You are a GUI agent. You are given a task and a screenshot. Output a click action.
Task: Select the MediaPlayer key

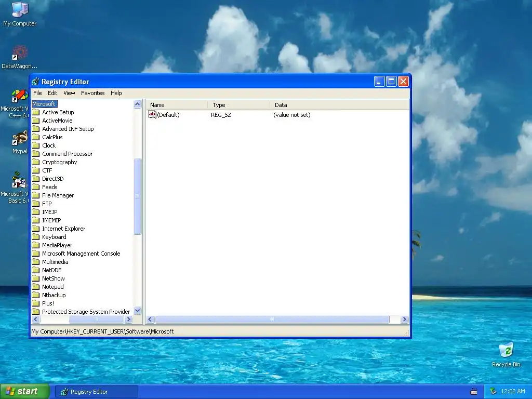point(57,245)
